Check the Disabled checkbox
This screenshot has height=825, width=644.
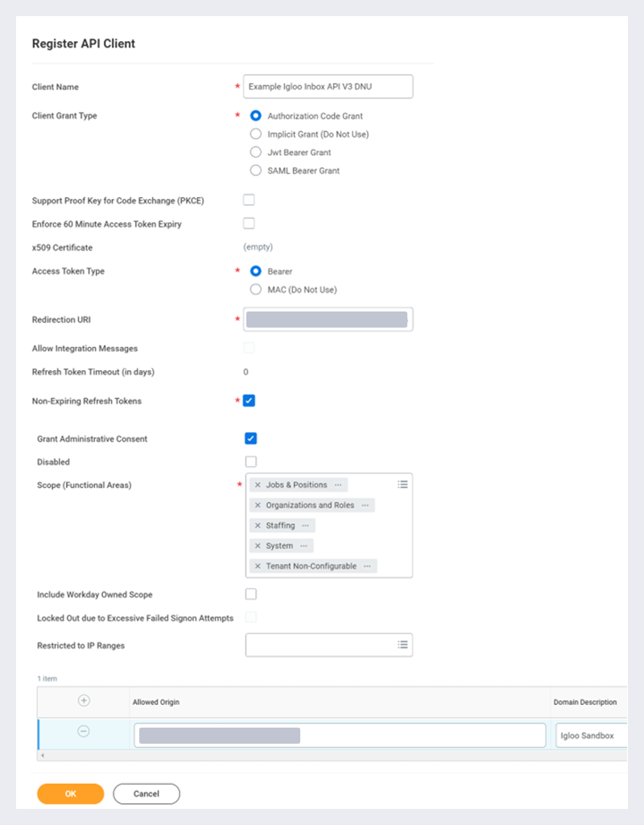coord(251,461)
